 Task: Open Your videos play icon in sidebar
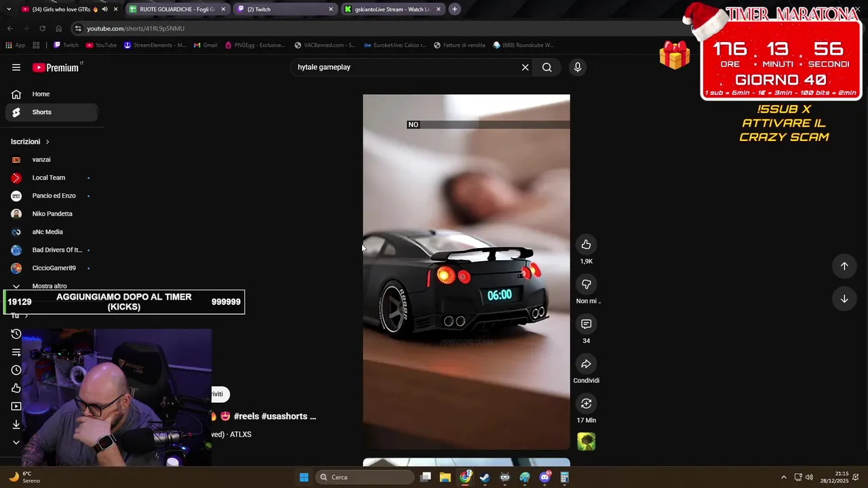16,407
